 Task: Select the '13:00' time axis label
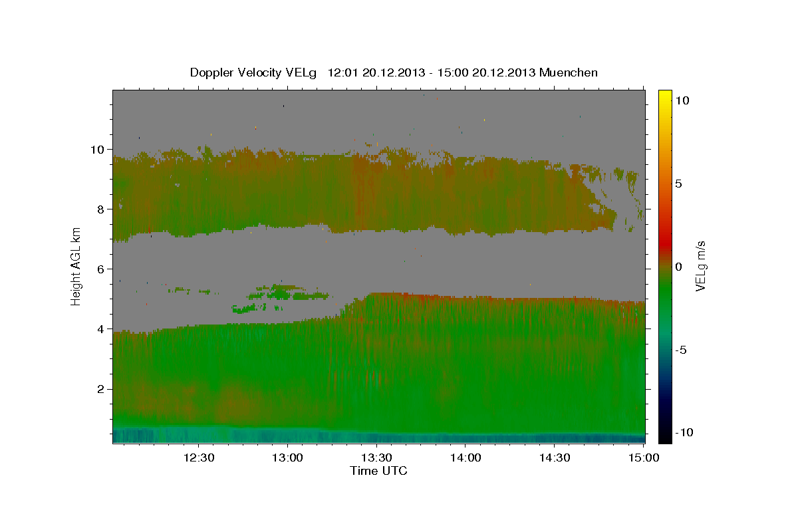click(x=287, y=458)
